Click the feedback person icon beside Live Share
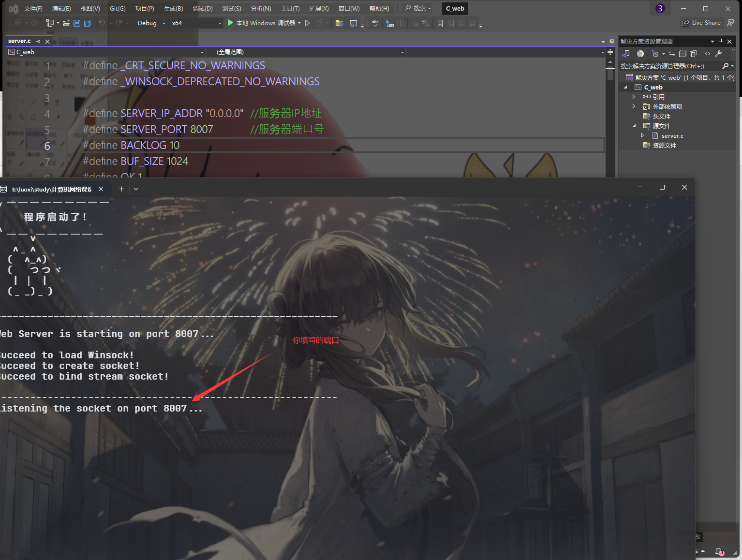The height and width of the screenshot is (560, 742). point(730,23)
